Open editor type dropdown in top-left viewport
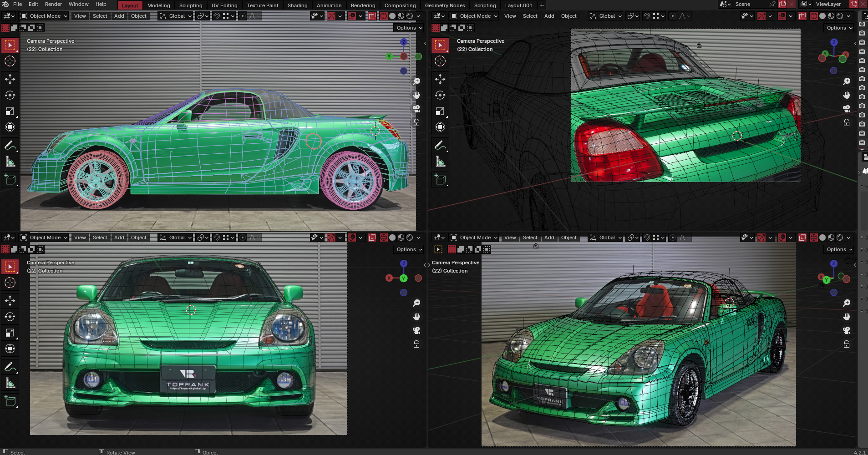868x455 pixels. pyautogui.click(x=9, y=16)
